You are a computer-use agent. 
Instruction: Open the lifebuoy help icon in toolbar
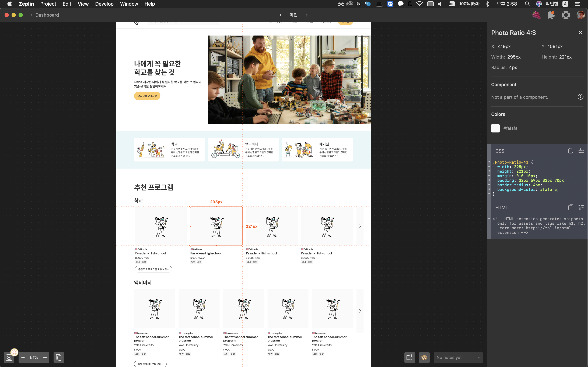point(566,15)
